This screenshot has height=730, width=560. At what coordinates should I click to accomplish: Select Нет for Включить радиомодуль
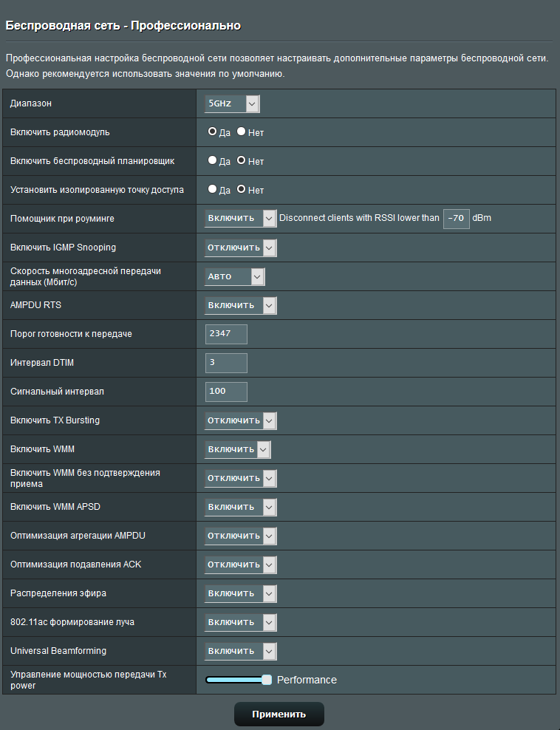coord(241,132)
